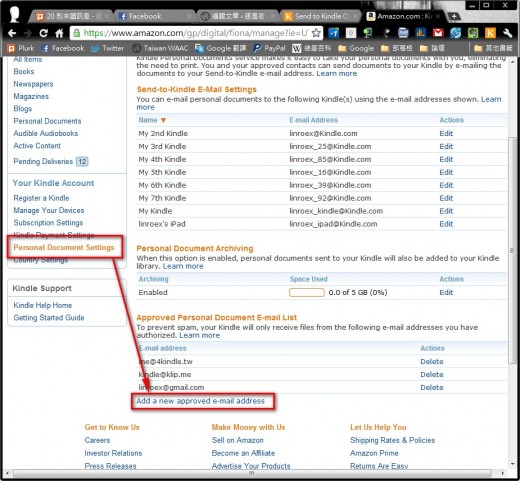Viewport: 520px width, 481px height.
Task: Edit the Personal Document Archiving setting
Action: point(446,292)
